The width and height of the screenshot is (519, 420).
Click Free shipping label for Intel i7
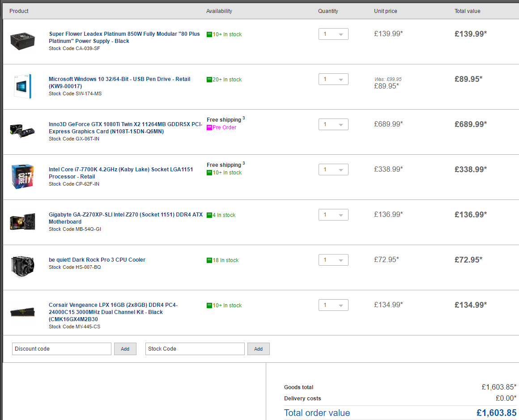pos(224,165)
